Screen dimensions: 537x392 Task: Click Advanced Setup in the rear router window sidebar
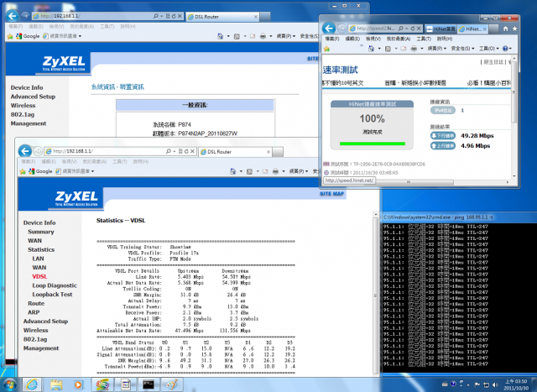point(33,97)
